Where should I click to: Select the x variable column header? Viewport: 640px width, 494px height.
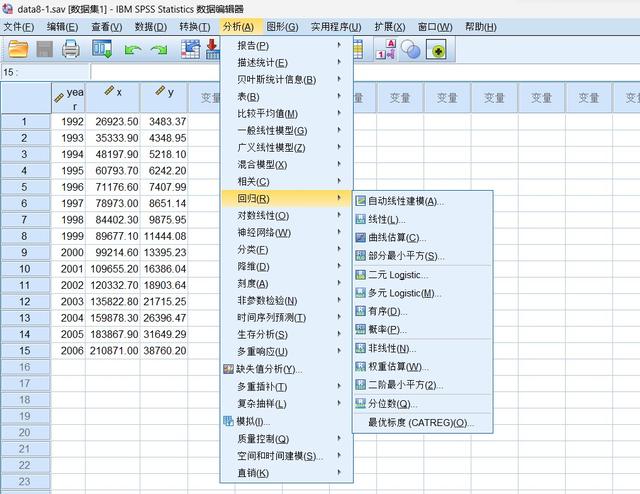113,98
